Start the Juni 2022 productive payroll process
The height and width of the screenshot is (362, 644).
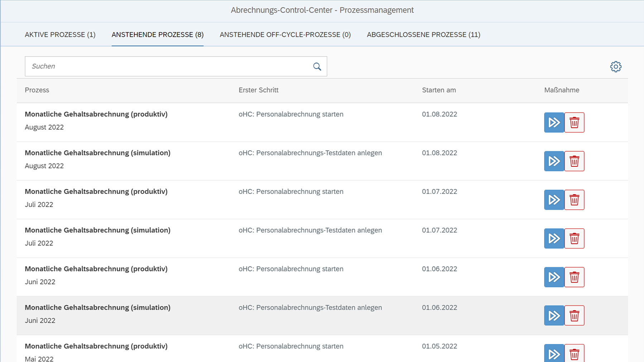[x=554, y=277]
